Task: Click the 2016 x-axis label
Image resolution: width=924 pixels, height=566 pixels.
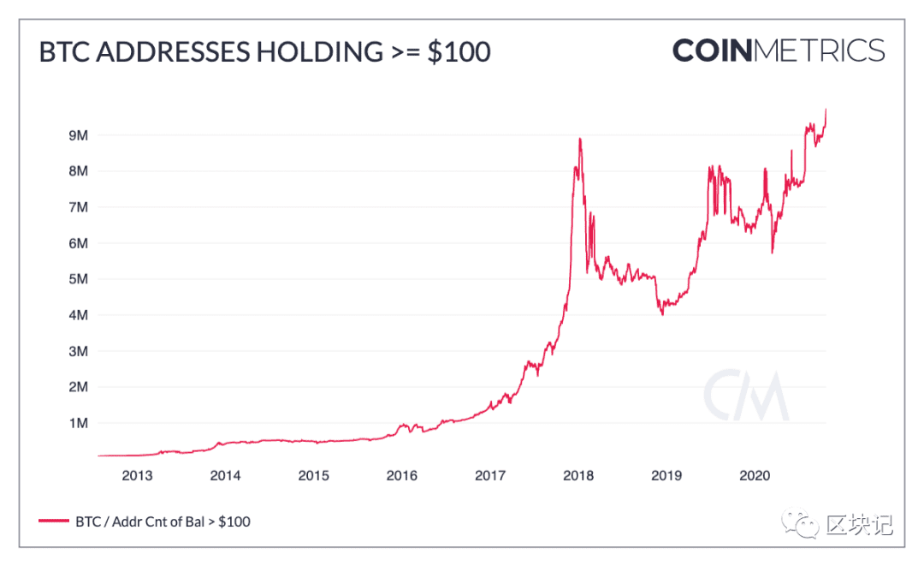Action: [x=402, y=476]
